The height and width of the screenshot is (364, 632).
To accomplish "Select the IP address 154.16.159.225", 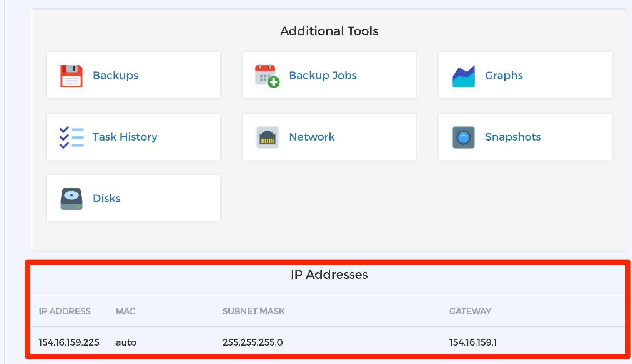I will coord(69,342).
